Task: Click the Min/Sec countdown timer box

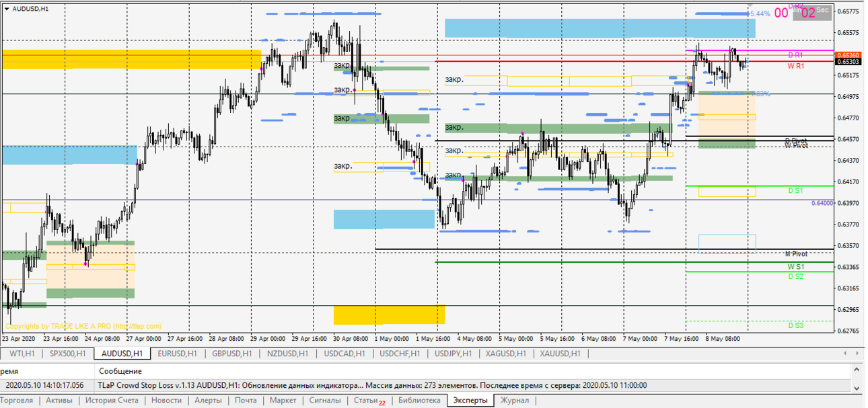Action: (811, 12)
